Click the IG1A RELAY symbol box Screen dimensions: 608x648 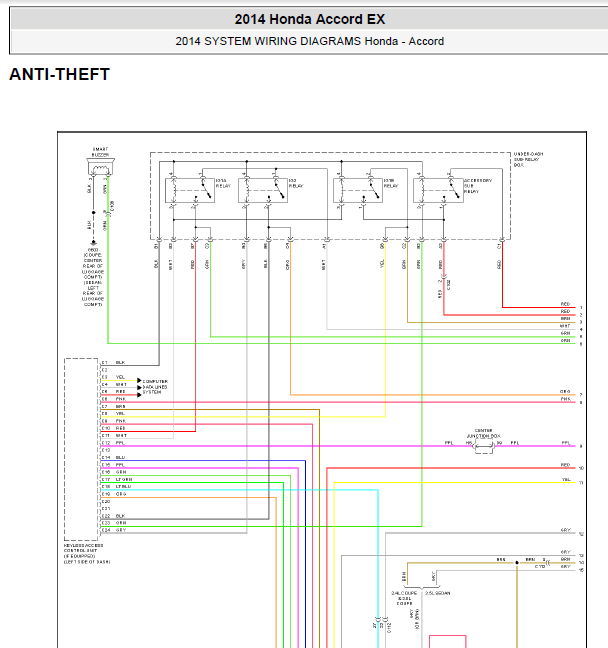coord(190,191)
